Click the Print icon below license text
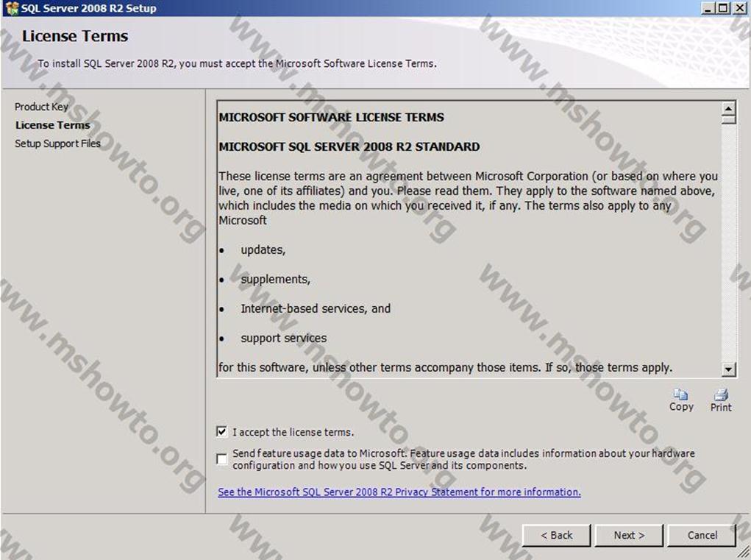Viewport: 751px width, 560px height. [721, 394]
